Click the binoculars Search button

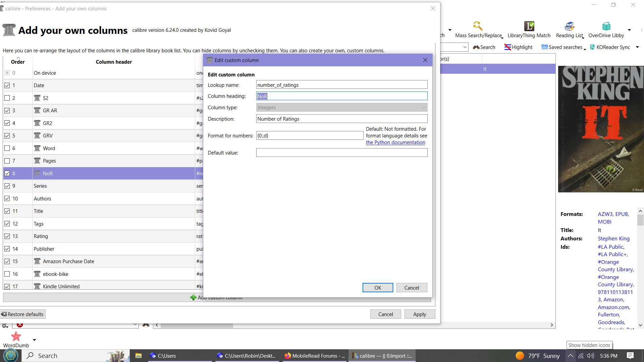point(484,47)
